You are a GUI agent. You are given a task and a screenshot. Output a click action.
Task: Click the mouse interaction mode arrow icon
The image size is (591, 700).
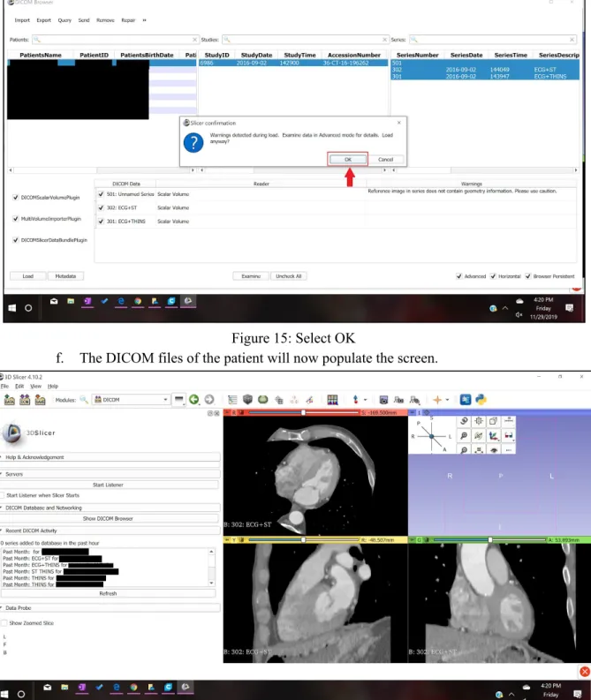(356, 400)
